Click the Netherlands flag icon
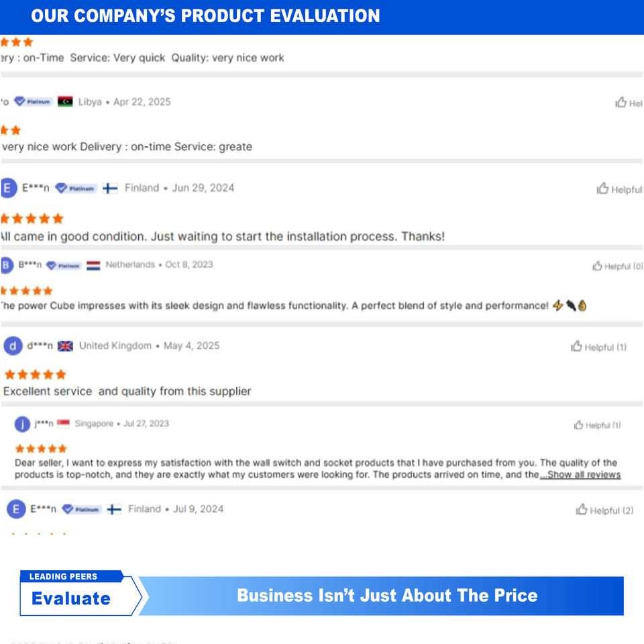Viewport: 644px width, 644px height. click(x=93, y=265)
